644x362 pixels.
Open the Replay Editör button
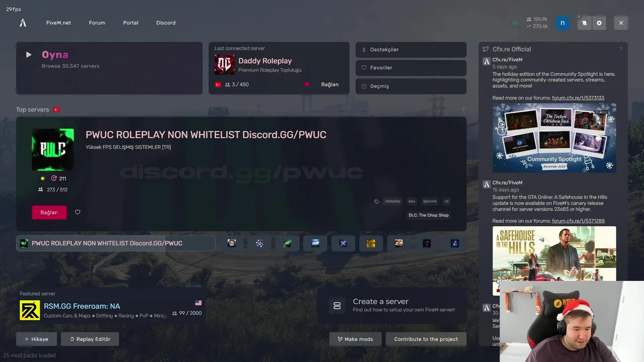[x=90, y=339]
